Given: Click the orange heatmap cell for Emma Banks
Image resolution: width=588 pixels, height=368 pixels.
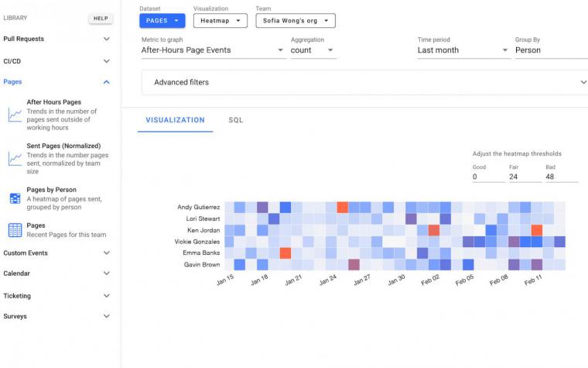Looking at the screenshot, I should [285, 253].
